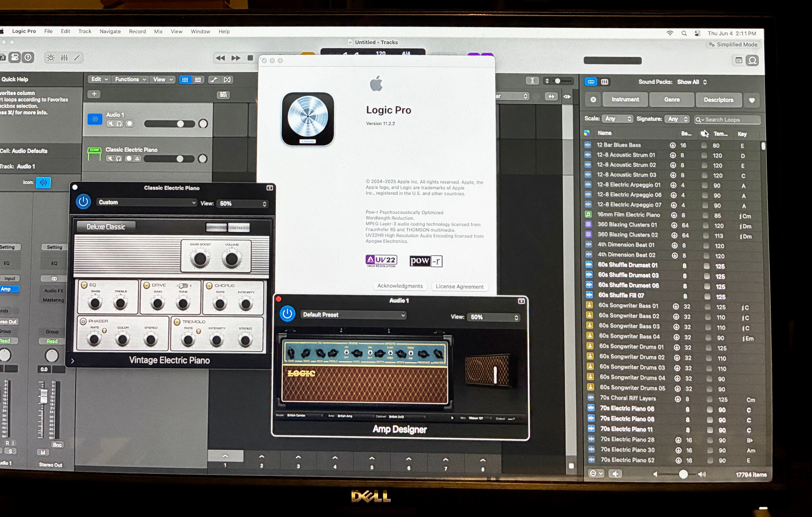This screenshot has width=812, height=517.
Task: Switch tracks area to grid view
Action: [x=185, y=80]
